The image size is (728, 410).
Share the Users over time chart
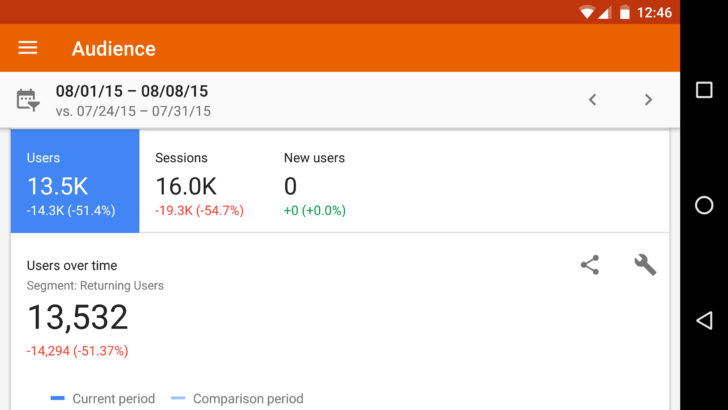(590, 265)
